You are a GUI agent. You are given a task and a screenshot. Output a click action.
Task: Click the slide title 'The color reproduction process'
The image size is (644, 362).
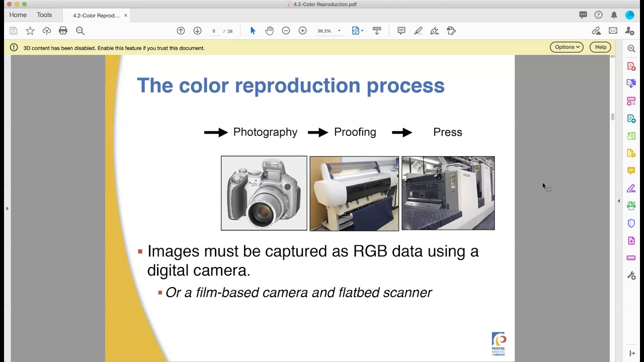(x=291, y=85)
